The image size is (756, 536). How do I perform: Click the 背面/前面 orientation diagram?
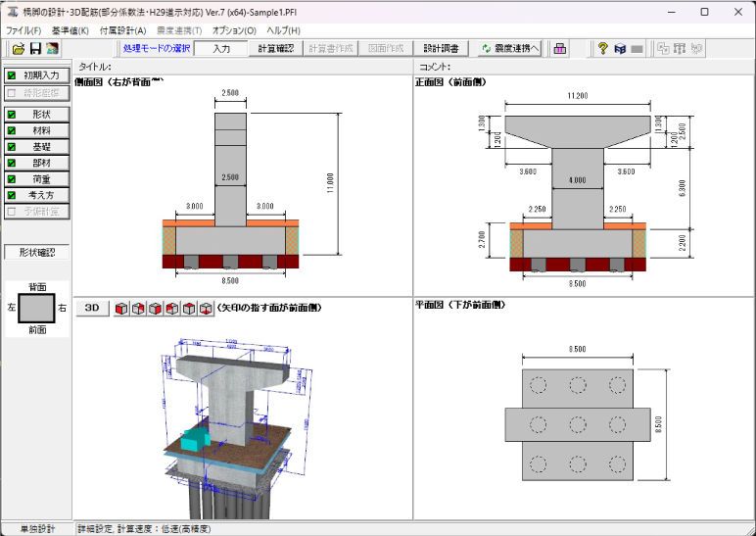(x=37, y=309)
